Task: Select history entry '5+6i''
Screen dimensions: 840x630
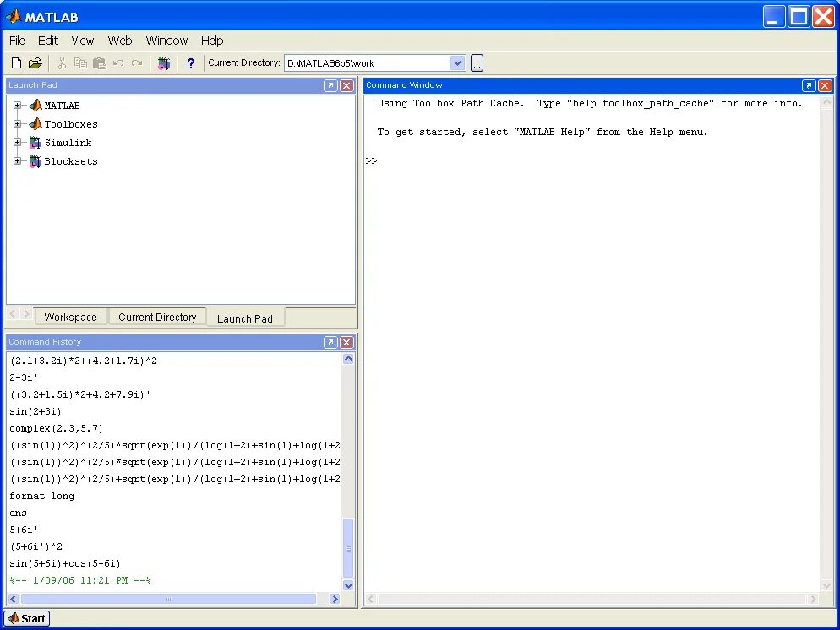Action: pos(24,530)
